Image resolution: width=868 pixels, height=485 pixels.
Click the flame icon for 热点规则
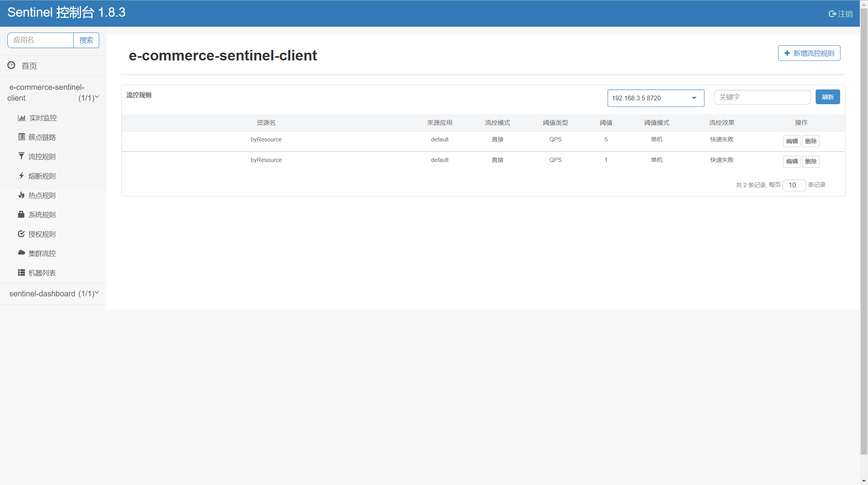(21, 195)
